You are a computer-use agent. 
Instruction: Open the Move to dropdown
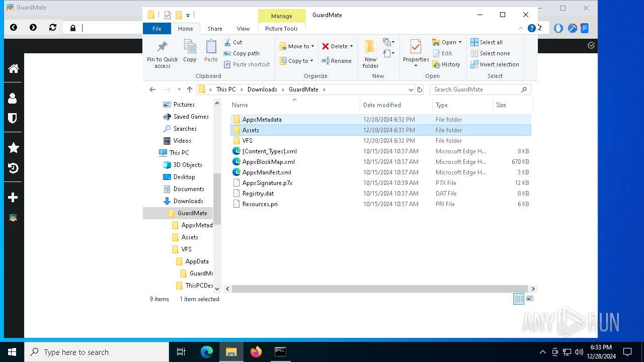pos(297,46)
